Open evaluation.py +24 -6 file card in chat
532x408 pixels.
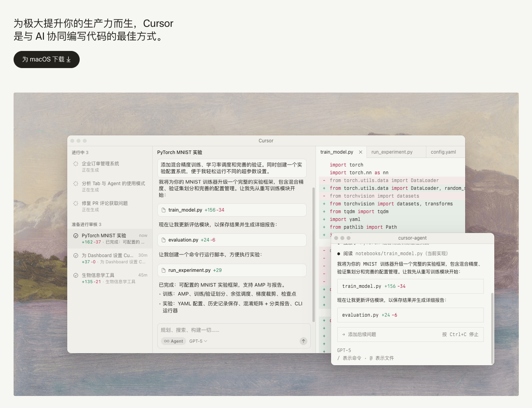232,240
